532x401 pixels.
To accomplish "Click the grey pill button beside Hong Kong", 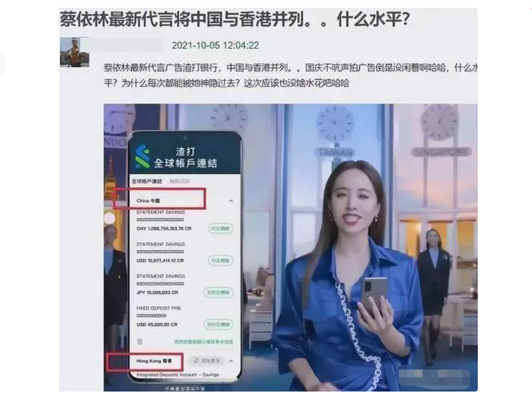I will [x=206, y=361].
